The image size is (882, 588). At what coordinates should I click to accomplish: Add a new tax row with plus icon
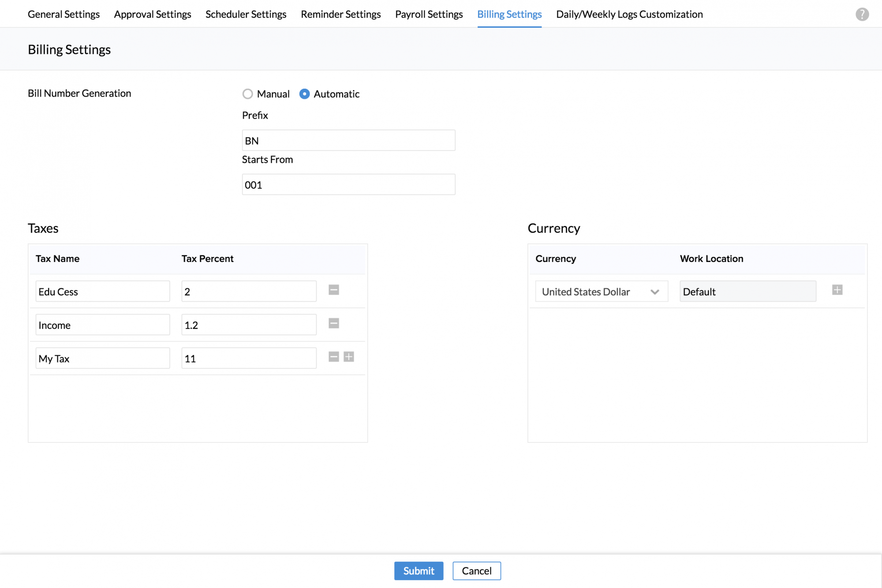(349, 357)
